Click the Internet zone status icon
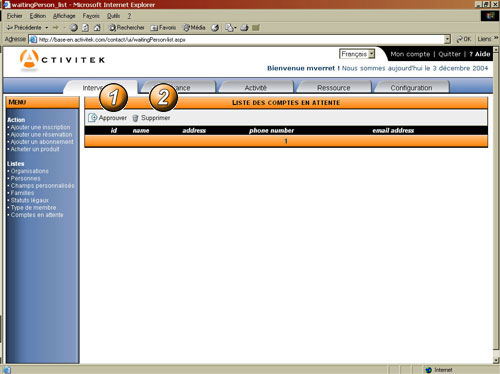This screenshot has width=500, height=374. click(429, 370)
